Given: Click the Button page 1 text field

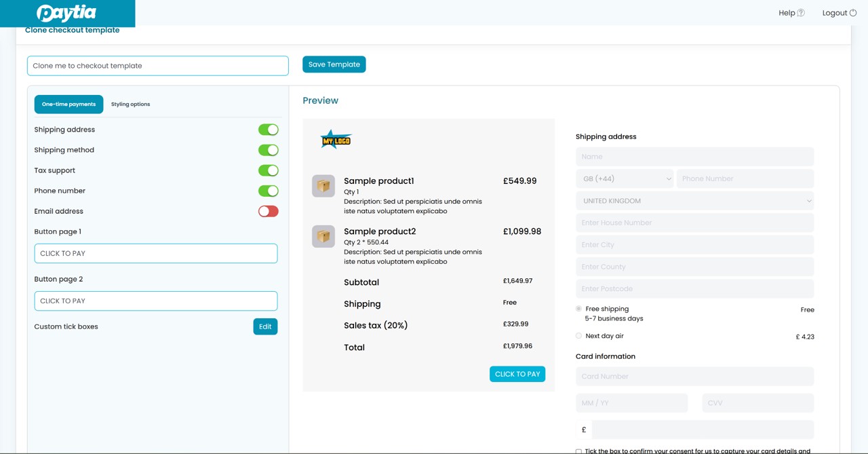Looking at the screenshot, I should coord(156,253).
